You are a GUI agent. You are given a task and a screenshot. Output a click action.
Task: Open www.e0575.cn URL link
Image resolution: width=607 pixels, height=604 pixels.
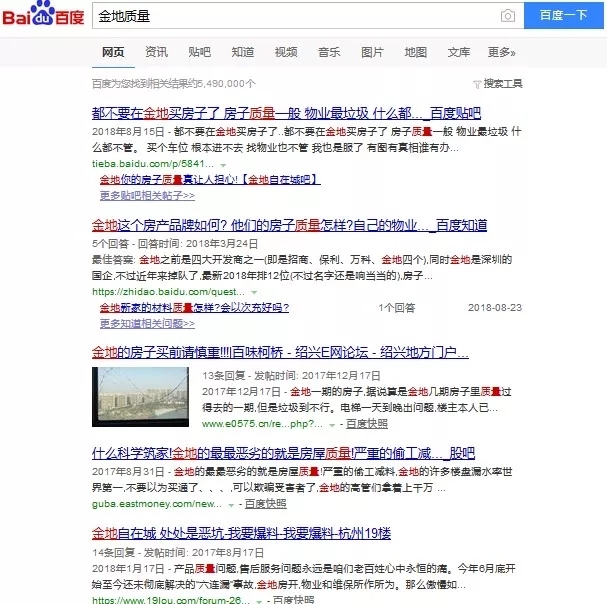[262, 424]
